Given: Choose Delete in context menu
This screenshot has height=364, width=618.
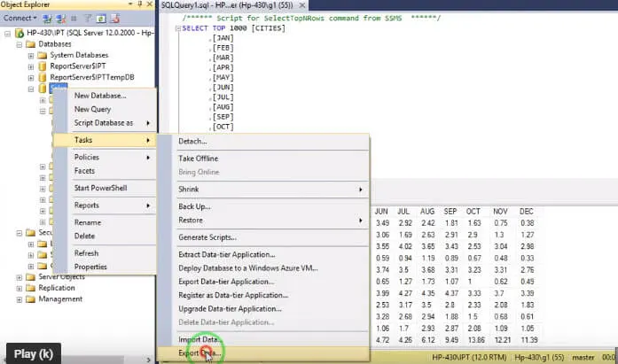Looking at the screenshot, I should [105, 236].
